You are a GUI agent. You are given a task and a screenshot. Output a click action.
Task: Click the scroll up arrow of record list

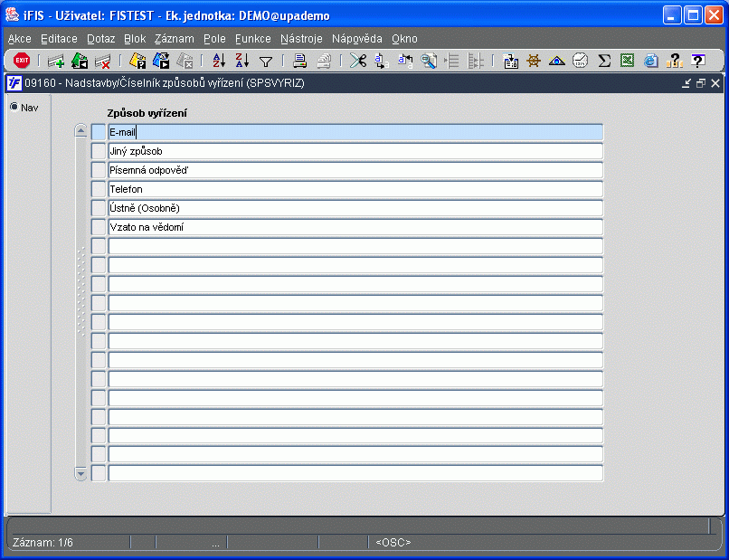click(80, 130)
